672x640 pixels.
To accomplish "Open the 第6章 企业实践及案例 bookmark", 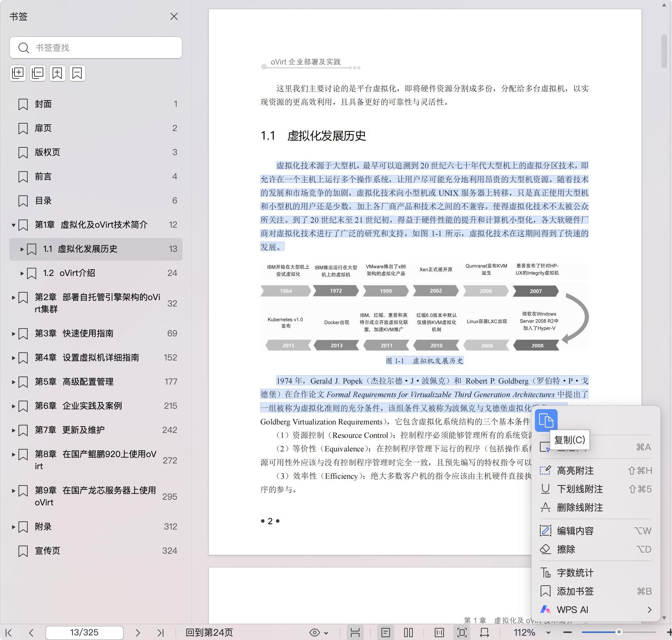I will (x=92, y=406).
